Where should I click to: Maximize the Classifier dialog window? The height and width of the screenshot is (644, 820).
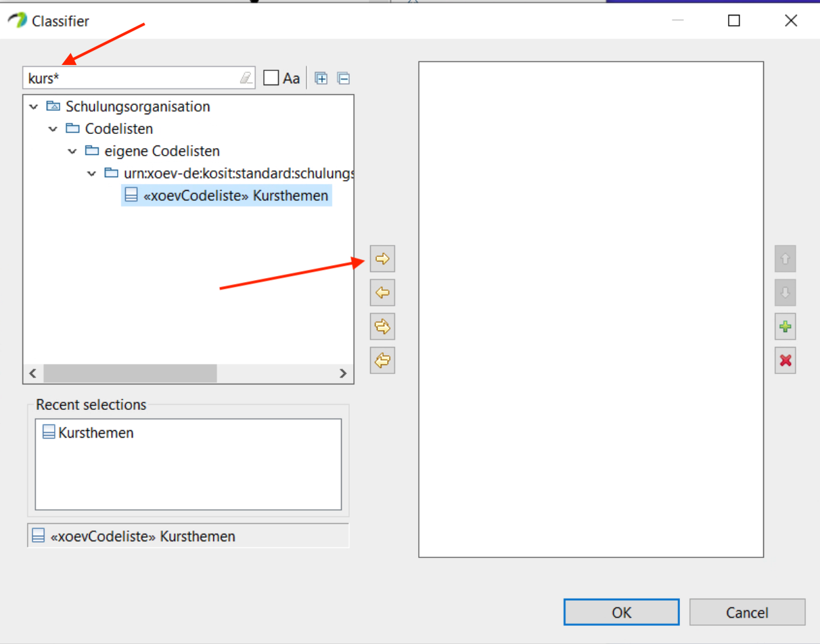coord(734,21)
